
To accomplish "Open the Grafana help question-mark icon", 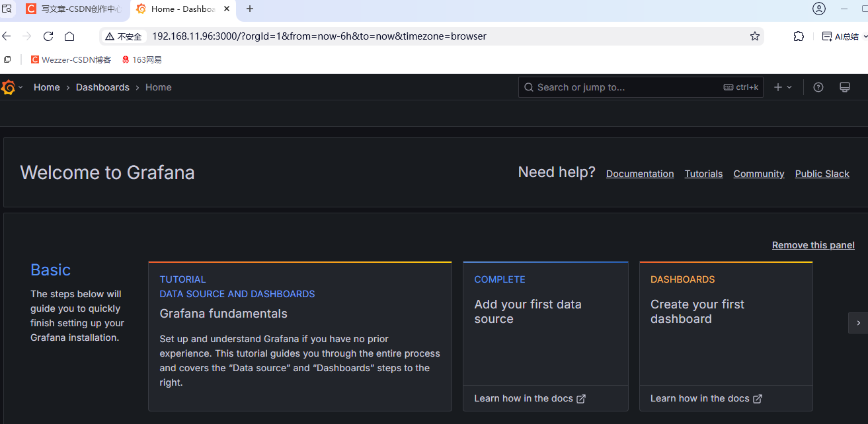I will pyautogui.click(x=818, y=87).
